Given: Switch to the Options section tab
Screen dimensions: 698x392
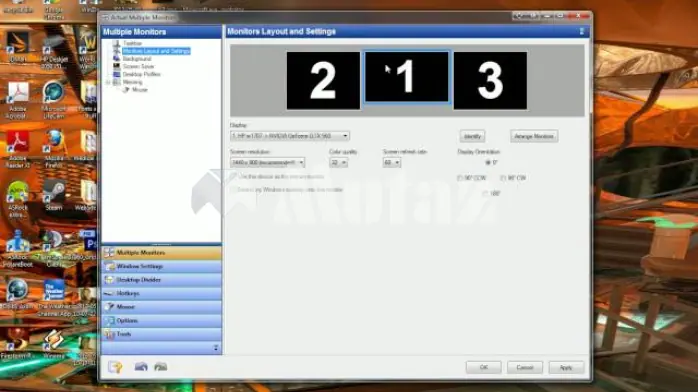Looking at the screenshot, I should coord(162,321).
